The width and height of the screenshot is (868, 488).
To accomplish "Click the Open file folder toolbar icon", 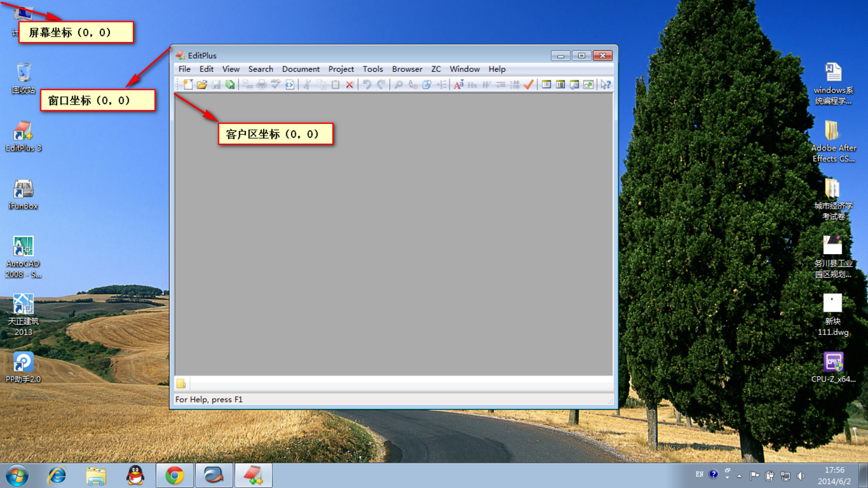I will pos(201,85).
